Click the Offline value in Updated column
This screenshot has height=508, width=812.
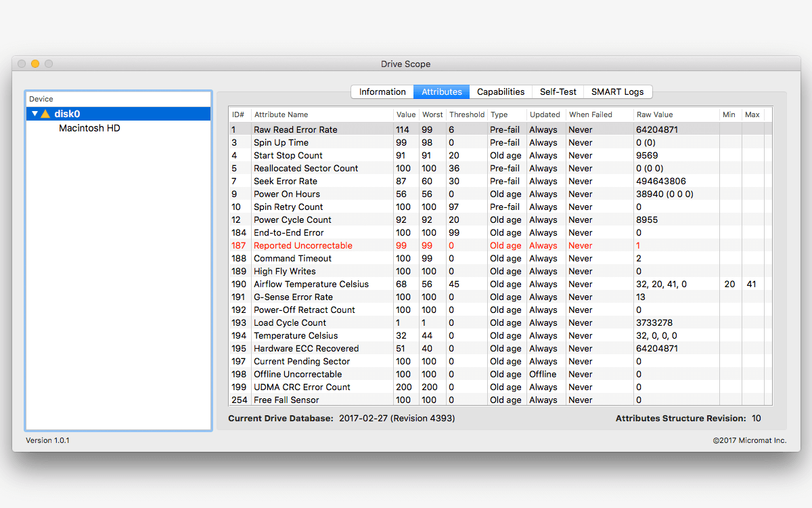pos(543,374)
